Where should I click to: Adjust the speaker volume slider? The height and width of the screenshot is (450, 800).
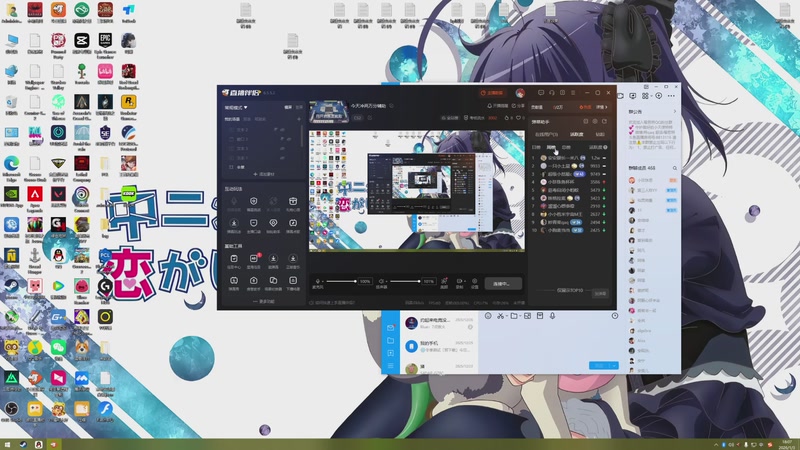[x=405, y=281]
